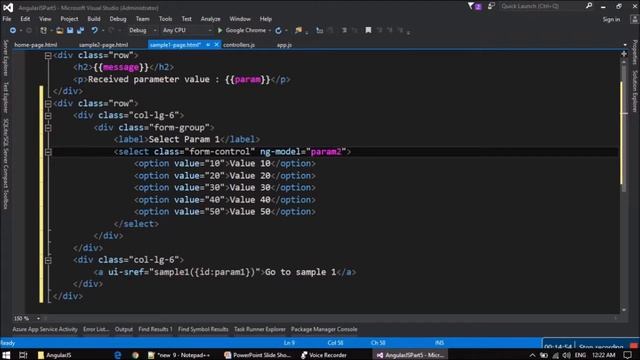The image size is (640, 360).
Task: Switch to the controllers.js tab
Action: 239,45
